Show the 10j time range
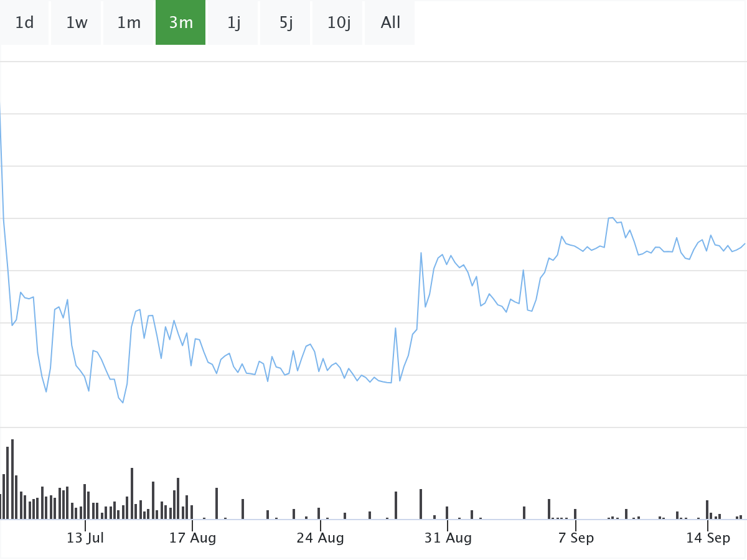Screen dimensions: 747x560 (x=338, y=23)
